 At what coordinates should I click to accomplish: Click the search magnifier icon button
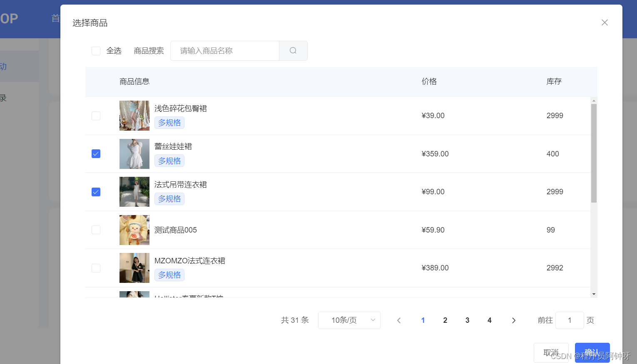tap(293, 51)
